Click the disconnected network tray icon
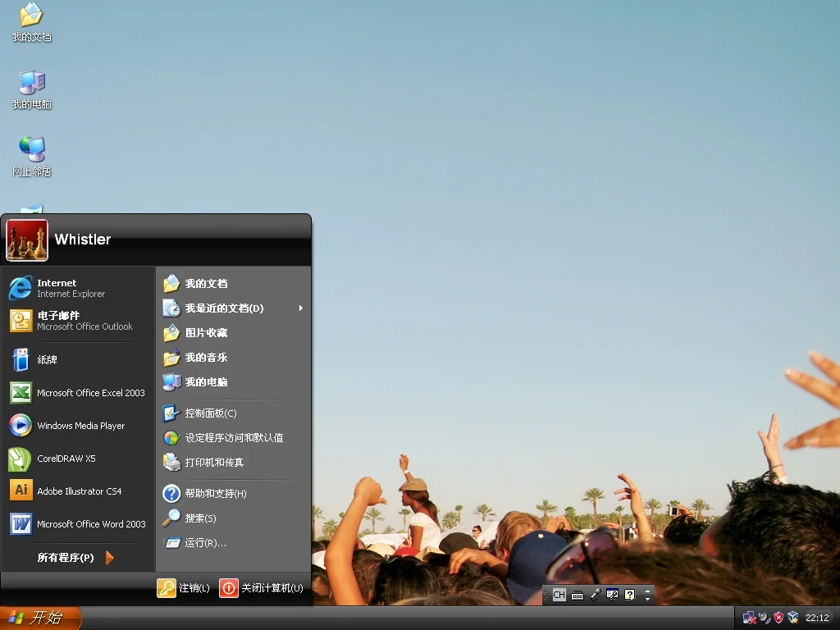The height and width of the screenshot is (630, 840). point(749,618)
